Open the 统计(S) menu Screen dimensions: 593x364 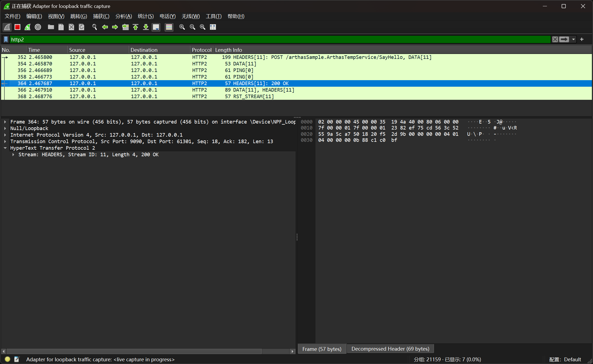pyautogui.click(x=146, y=16)
